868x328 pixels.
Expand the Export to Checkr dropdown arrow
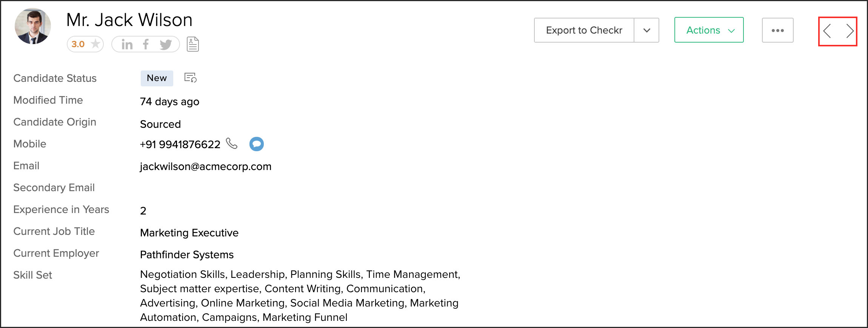click(646, 30)
